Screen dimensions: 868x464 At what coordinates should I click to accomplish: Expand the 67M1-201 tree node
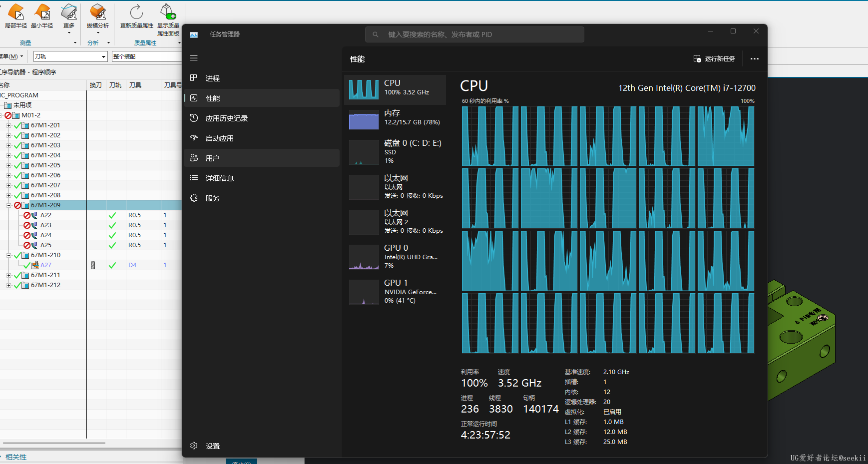pos(8,125)
